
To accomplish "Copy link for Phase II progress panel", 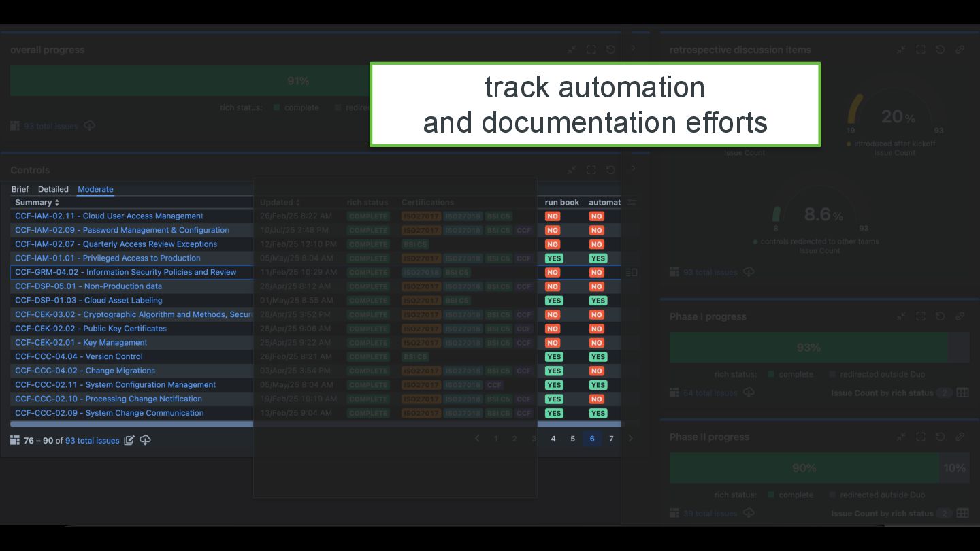I will pos(960,437).
